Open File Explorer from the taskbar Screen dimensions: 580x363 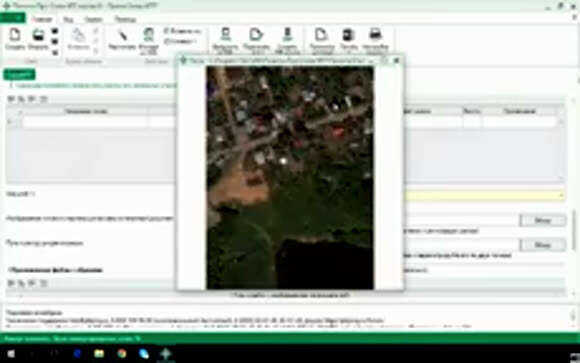tap(99, 354)
